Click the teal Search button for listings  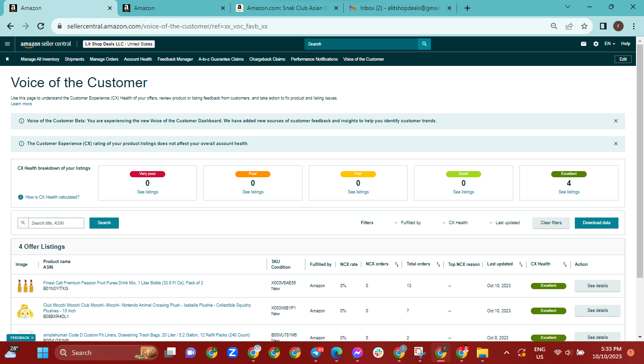point(104,223)
